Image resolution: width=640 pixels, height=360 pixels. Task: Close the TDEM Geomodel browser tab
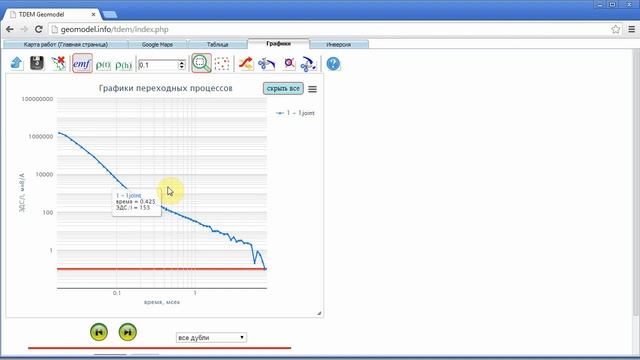pos(93,14)
